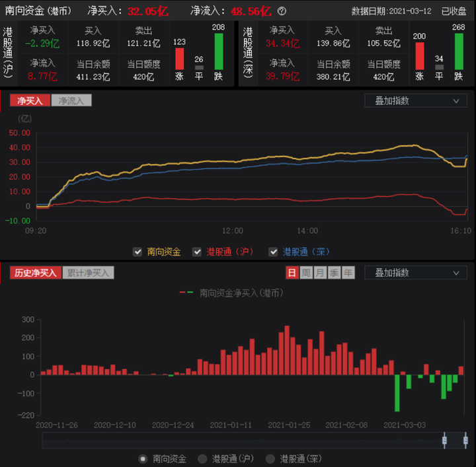Choose the 季 period button
The image size is (476, 467).
coord(334,273)
